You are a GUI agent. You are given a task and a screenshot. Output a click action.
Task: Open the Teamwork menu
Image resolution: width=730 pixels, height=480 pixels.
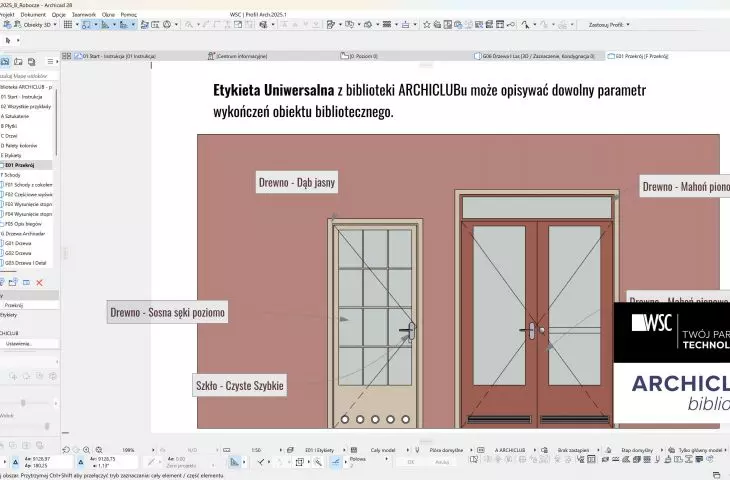pos(84,14)
